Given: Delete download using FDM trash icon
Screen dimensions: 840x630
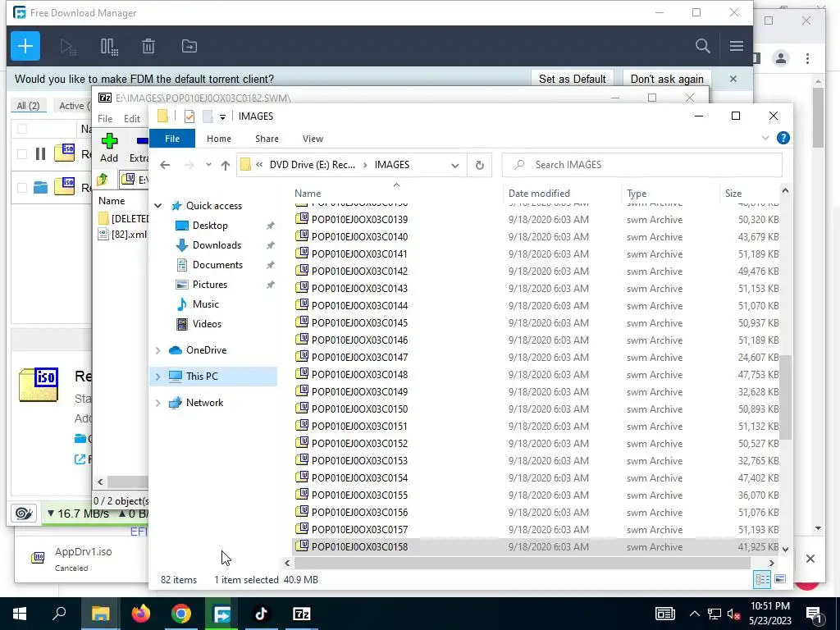Looking at the screenshot, I should coord(148,47).
